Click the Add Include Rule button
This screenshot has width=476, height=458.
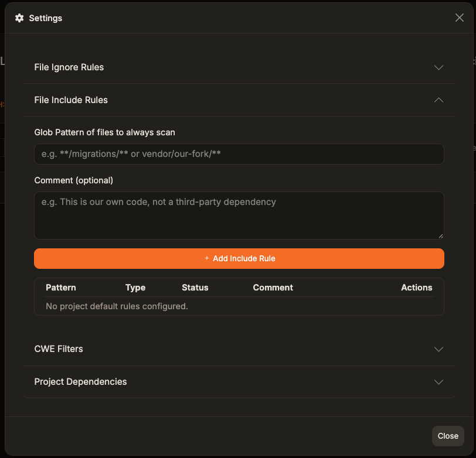coord(239,259)
